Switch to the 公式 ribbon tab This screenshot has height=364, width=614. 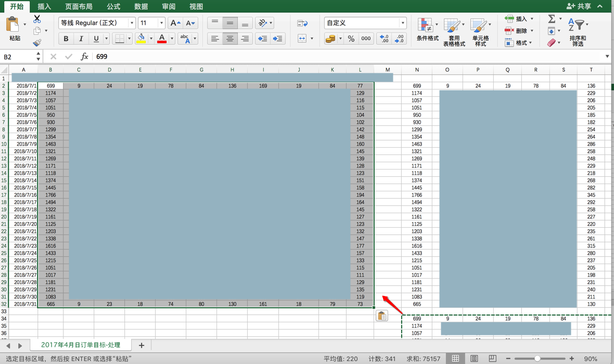coord(113,6)
